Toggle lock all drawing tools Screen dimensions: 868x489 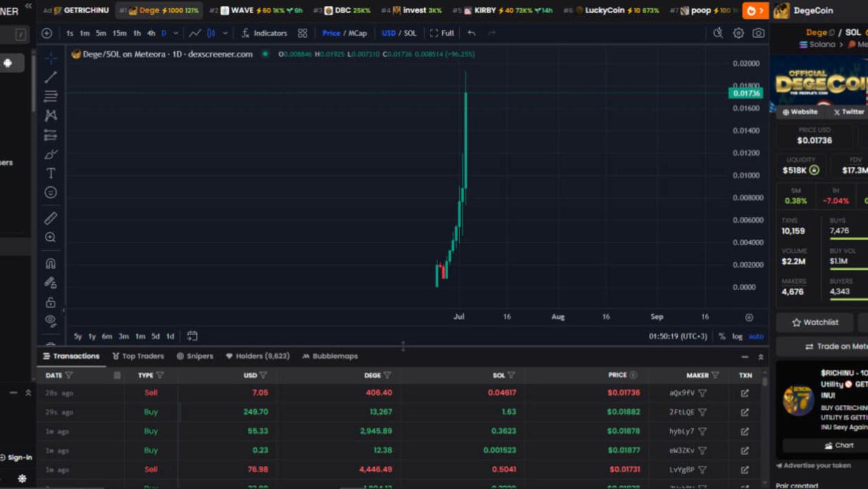pos(50,303)
